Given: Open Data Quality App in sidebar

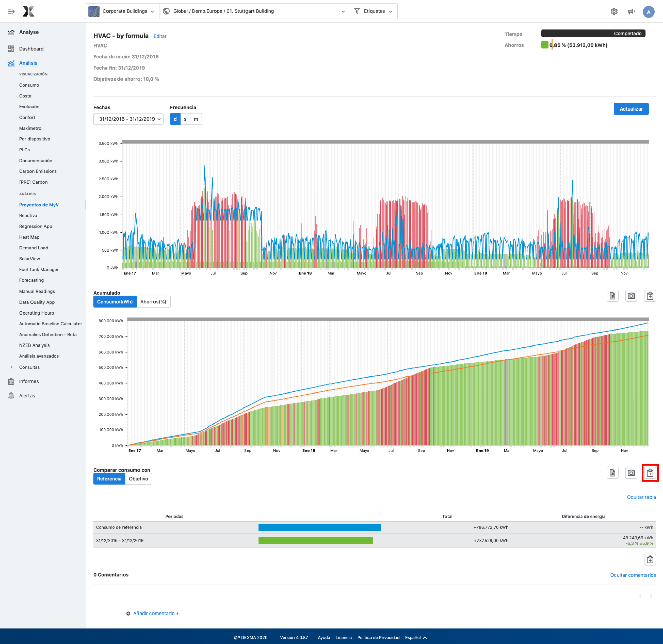Looking at the screenshot, I should click(x=37, y=302).
